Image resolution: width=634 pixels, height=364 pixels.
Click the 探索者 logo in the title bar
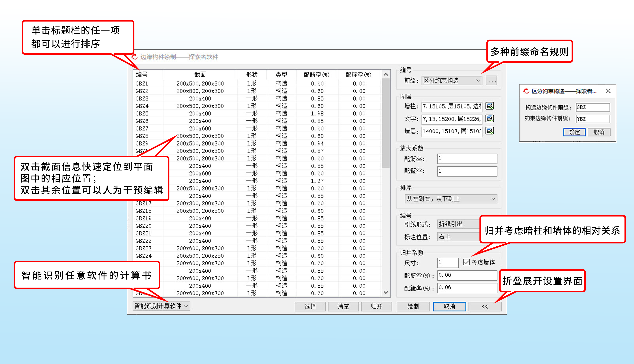pyautogui.click(x=134, y=57)
